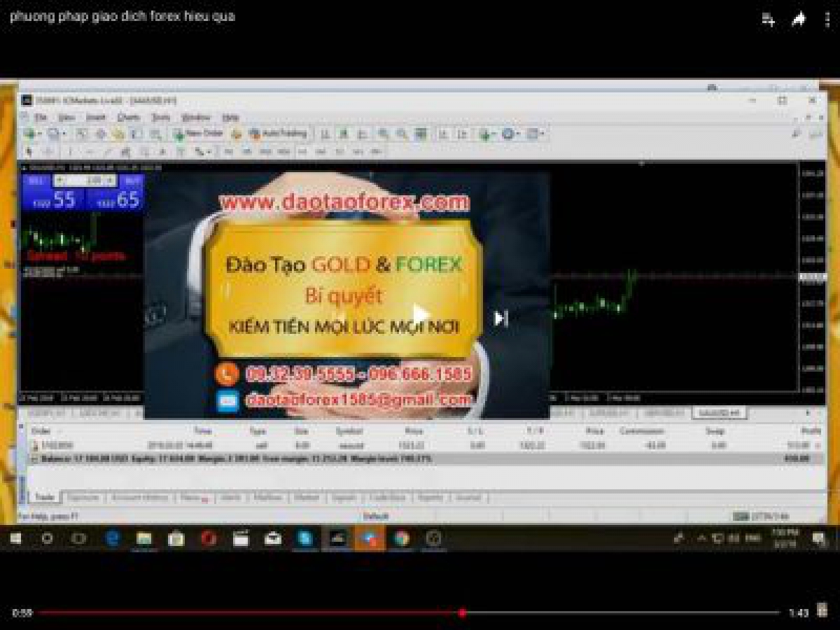Select the Horizontal Line drawing tool
The height and width of the screenshot is (630, 840).
click(x=90, y=151)
